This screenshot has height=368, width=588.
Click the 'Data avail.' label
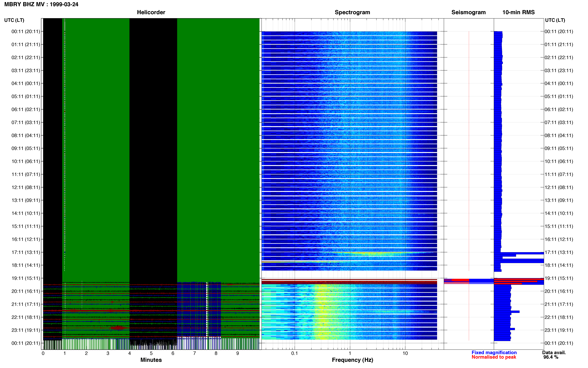click(x=554, y=352)
